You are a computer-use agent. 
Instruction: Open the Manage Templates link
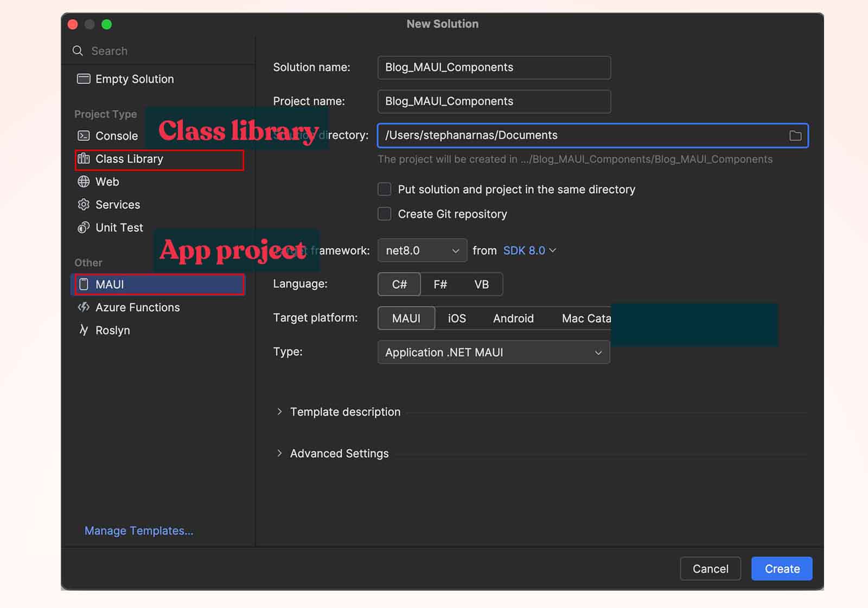point(139,530)
